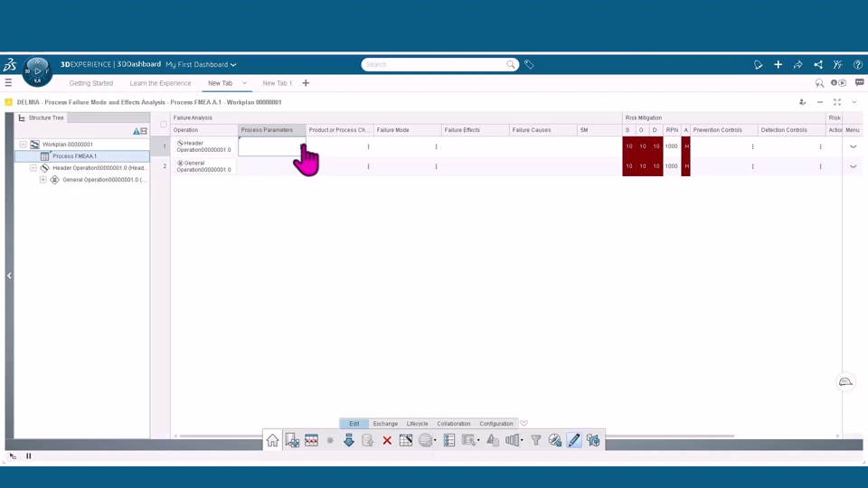The image size is (868, 488).
Task: Open the widget options chevron in the title bar
Action: click(x=854, y=102)
